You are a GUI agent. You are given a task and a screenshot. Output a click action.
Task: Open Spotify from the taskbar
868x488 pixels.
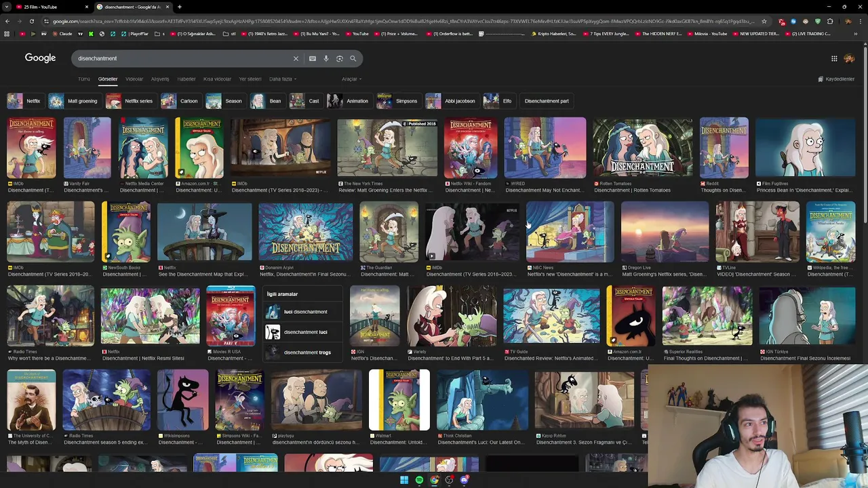click(x=419, y=480)
